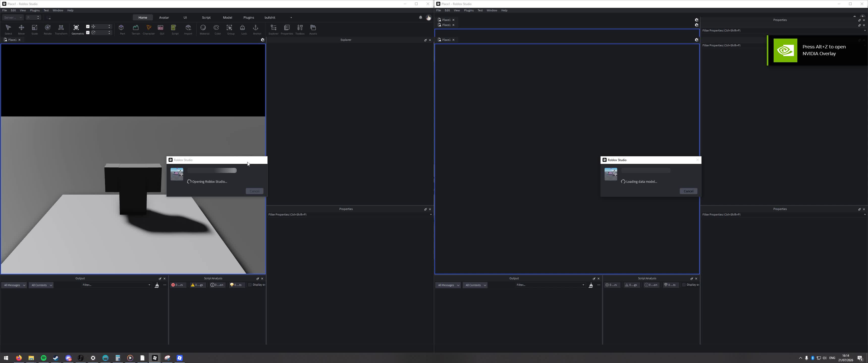Cancel the Opening Roblox Studio dialog
The height and width of the screenshot is (363, 868).
point(254,191)
